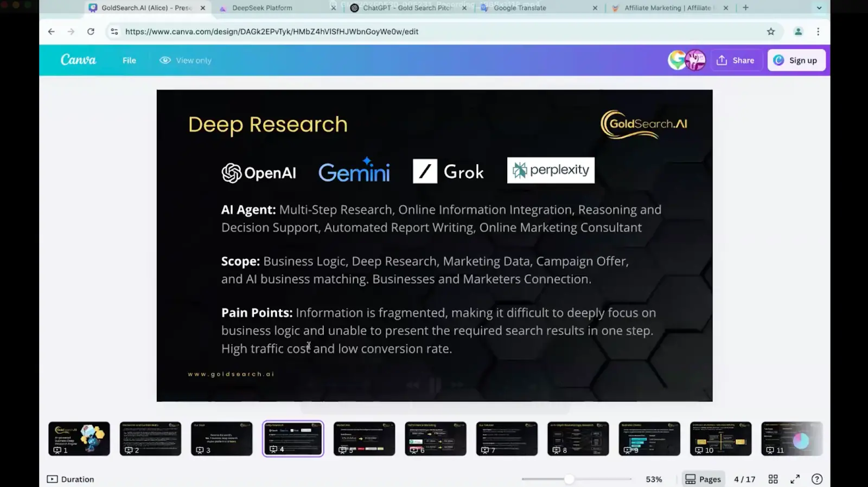Reload the page in the browser
The image size is (868, 487).
(x=91, y=31)
